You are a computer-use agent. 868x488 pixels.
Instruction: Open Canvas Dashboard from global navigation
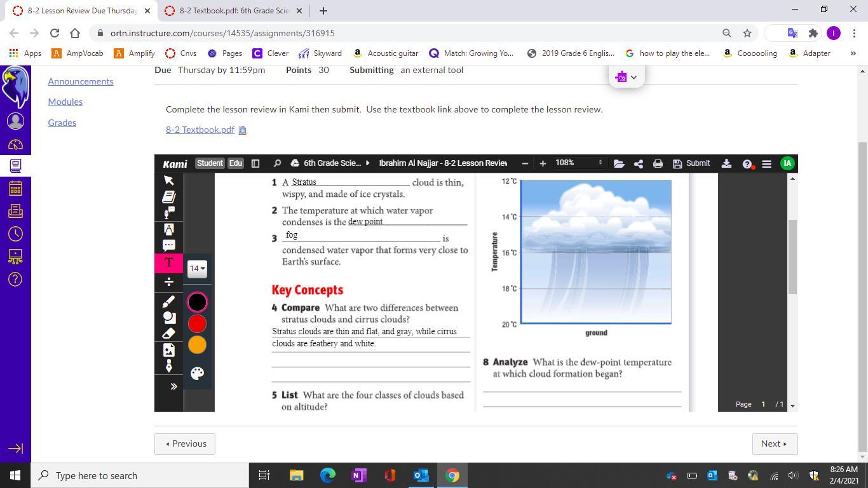tap(15, 145)
